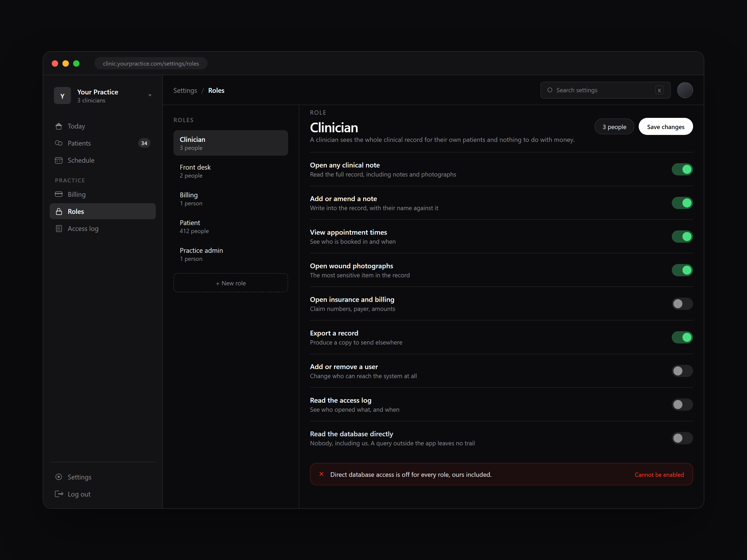Image resolution: width=747 pixels, height=560 pixels.
Task: Click the Patients icon in sidebar
Action: point(59,143)
